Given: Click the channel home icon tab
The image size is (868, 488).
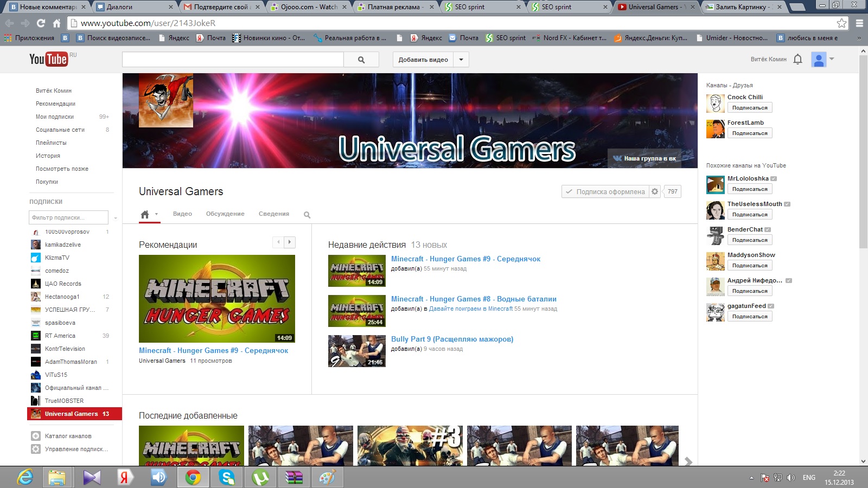Looking at the screenshot, I should 144,215.
